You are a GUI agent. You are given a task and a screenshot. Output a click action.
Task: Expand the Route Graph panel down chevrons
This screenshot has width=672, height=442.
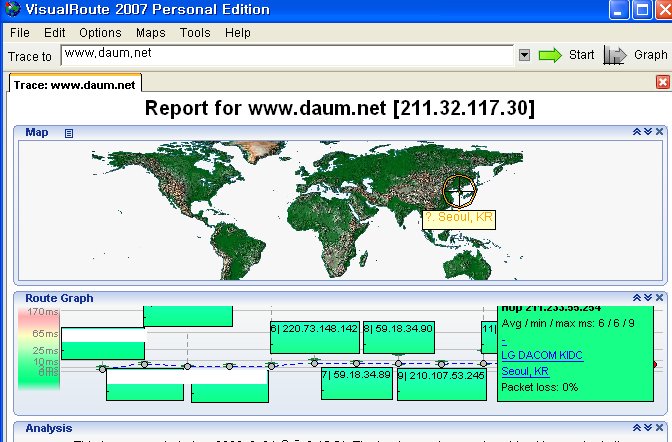648,298
